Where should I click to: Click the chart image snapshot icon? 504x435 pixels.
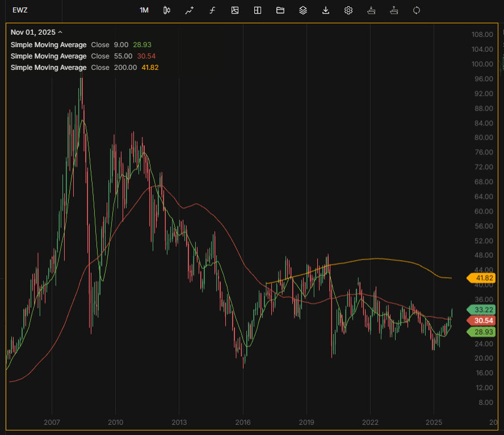click(x=235, y=10)
